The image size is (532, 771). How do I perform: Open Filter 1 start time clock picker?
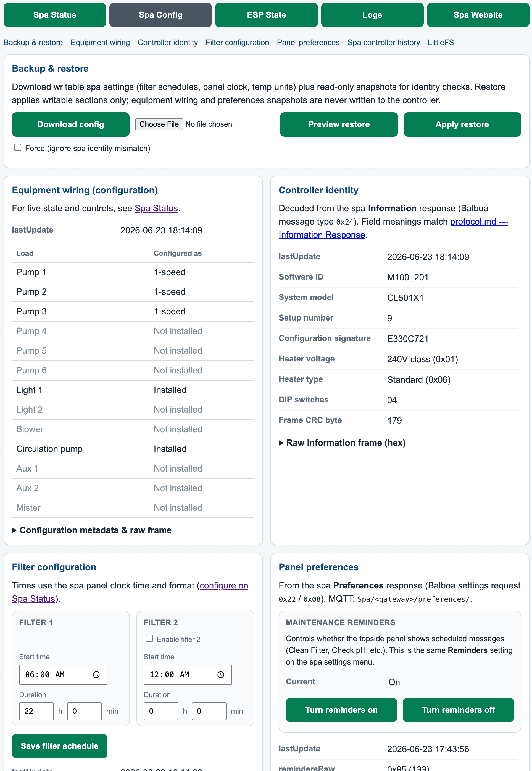[x=96, y=674]
